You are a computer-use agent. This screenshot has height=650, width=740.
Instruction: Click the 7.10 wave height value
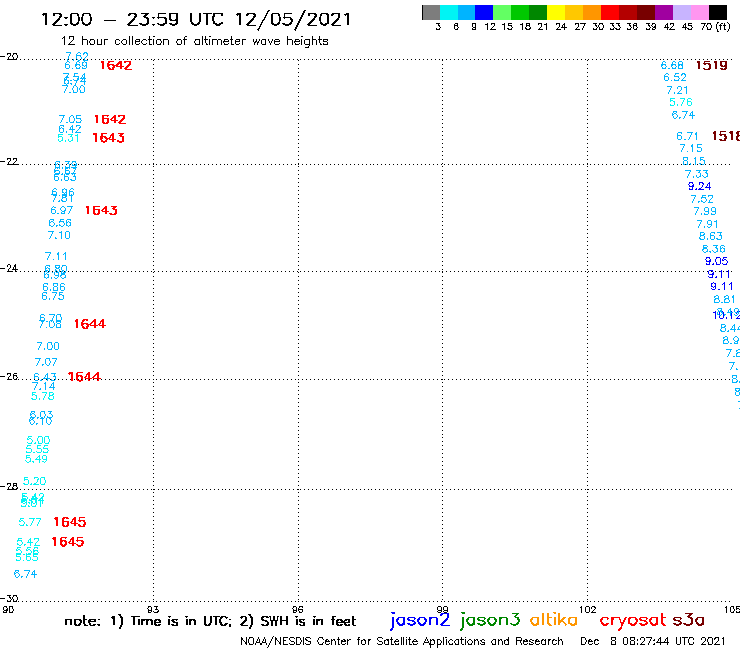(59, 235)
